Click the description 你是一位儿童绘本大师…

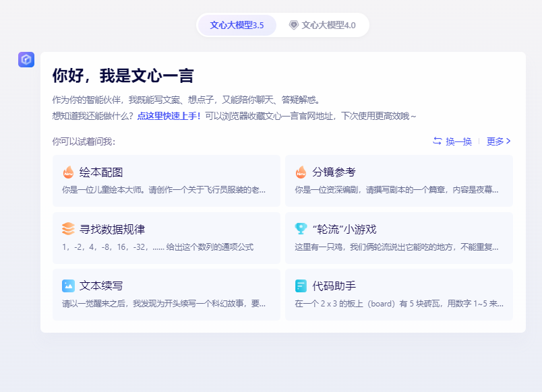coord(164,190)
